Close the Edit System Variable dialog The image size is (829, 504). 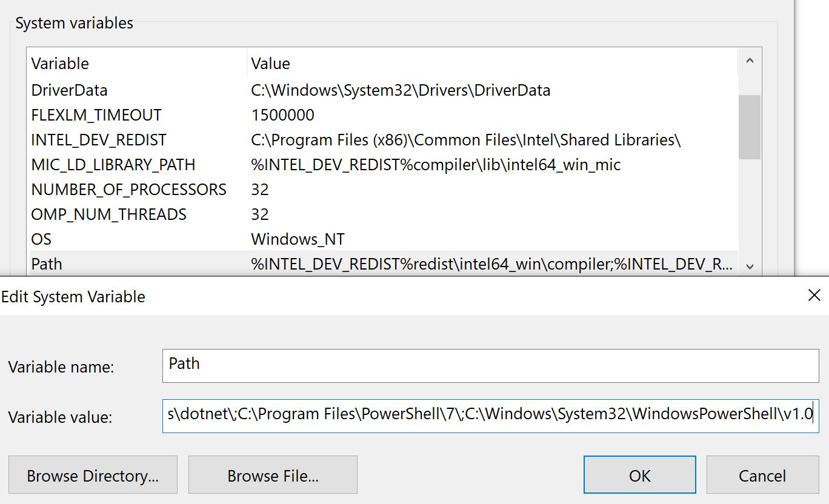click(x=814, y=296)
